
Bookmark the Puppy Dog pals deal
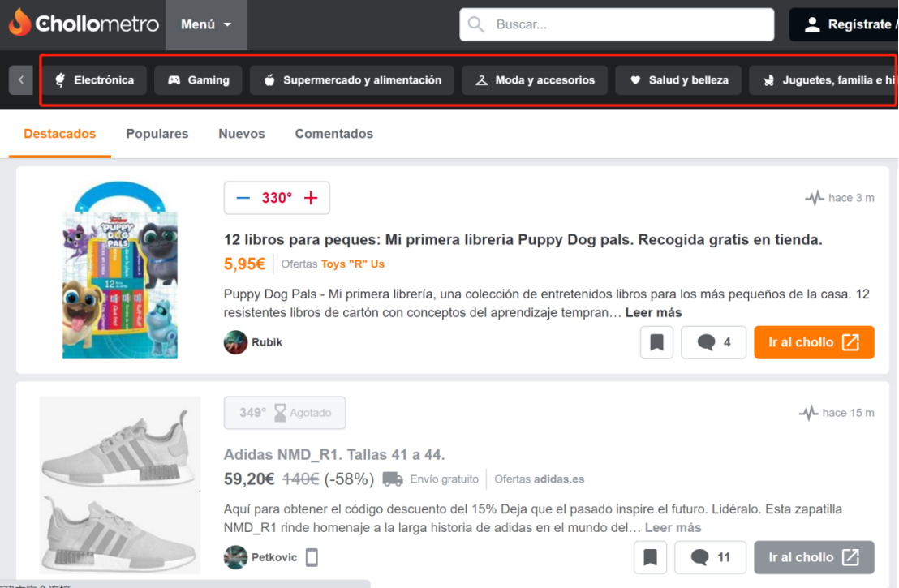tap(656, 343)
